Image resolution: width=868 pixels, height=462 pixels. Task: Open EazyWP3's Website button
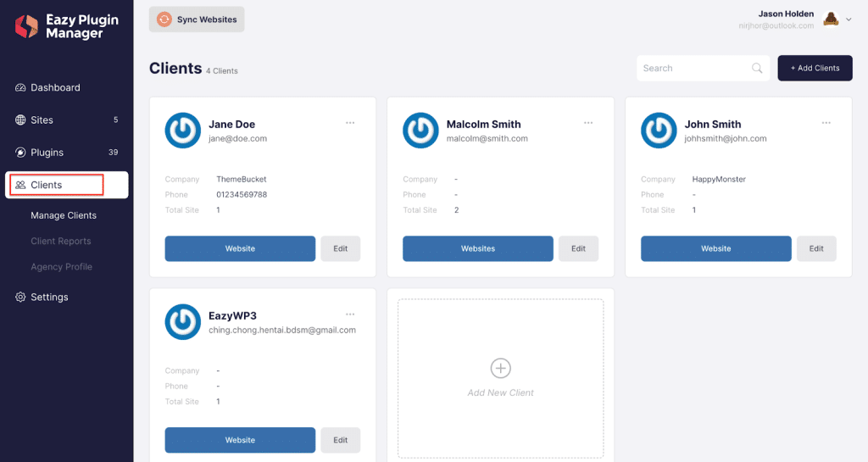coord(240,440)
